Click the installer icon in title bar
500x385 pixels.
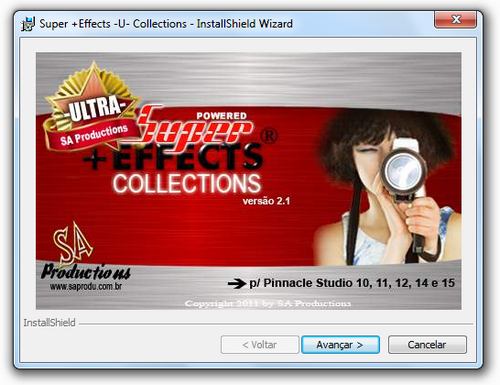(x=28, y=24)
